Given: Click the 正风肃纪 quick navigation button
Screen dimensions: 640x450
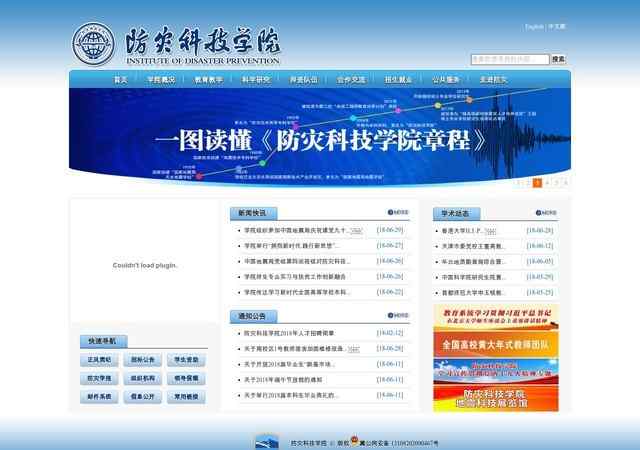Looking at the screenshot, I should tap(99, 360).
